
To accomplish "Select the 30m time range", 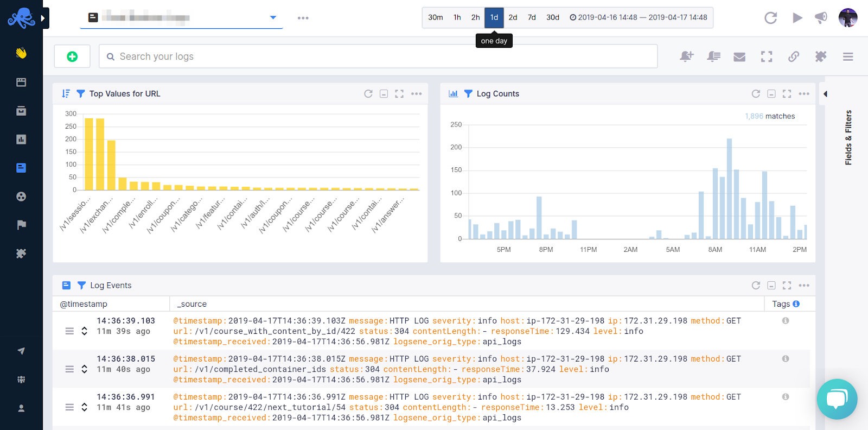I will coord(435,17).
